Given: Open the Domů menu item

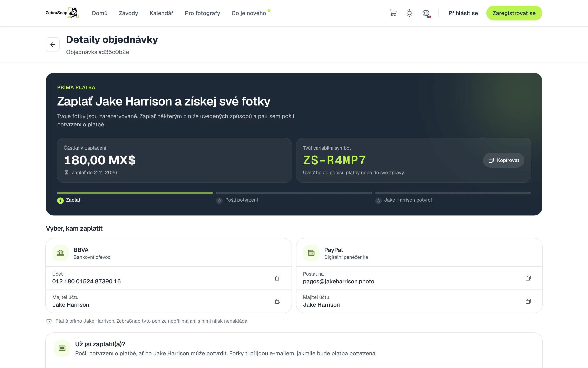Looking at the screenshot, I should (x=100, y=13).
